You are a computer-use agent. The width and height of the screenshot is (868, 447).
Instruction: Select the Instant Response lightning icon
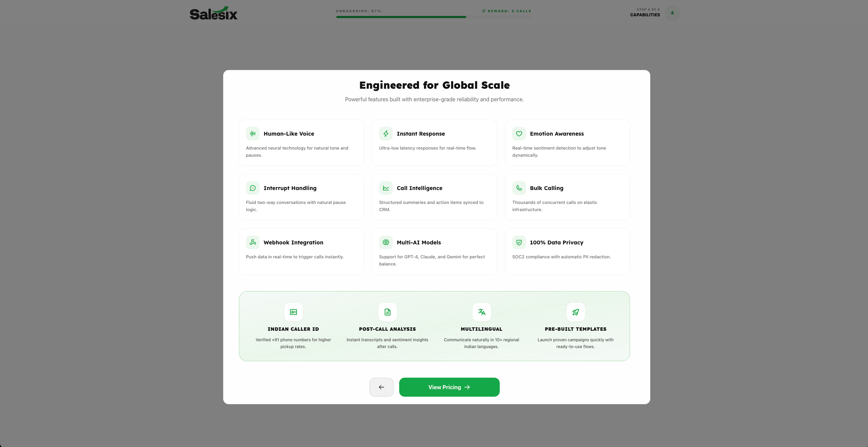tap(386, 133)
